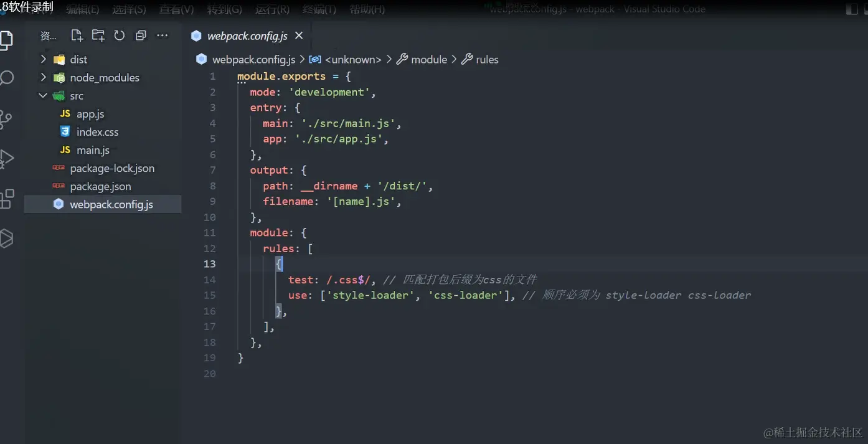The height and width of the screenshot is (444, 868).
Task: Open the 转到(G) Go menu
Action: (x=224, y=9)
